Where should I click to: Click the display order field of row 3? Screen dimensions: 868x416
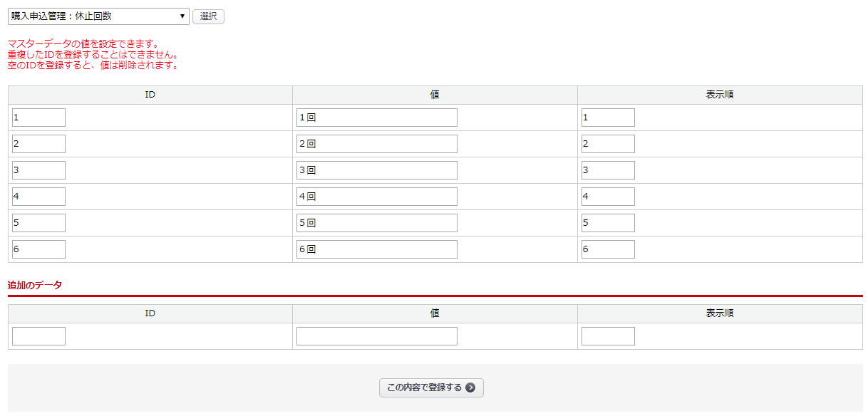pyautogui.click(x=608, y=170)
